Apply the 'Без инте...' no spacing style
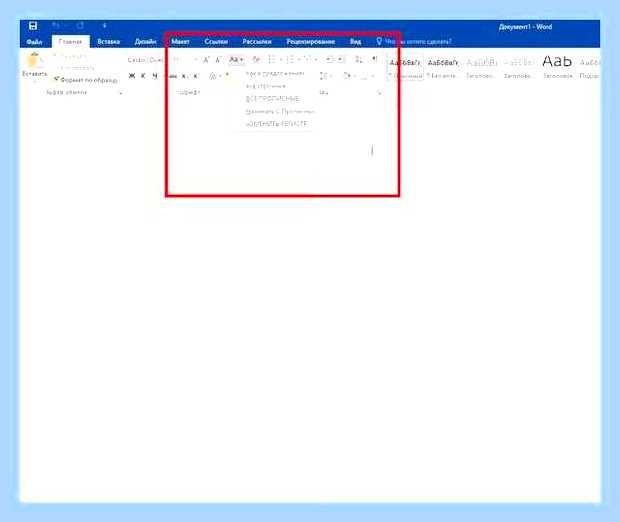Viewport: 620px width, 522px height. tap(442, 68)
